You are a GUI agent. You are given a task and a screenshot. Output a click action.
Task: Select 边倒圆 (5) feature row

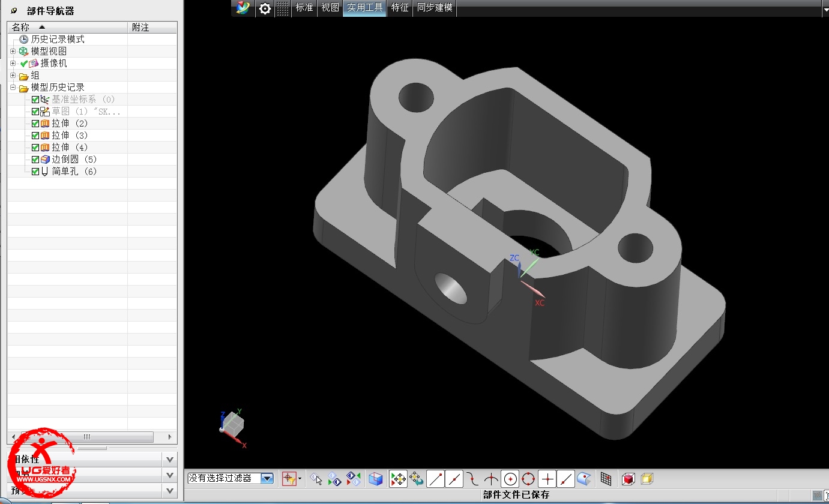coord(74,160)
